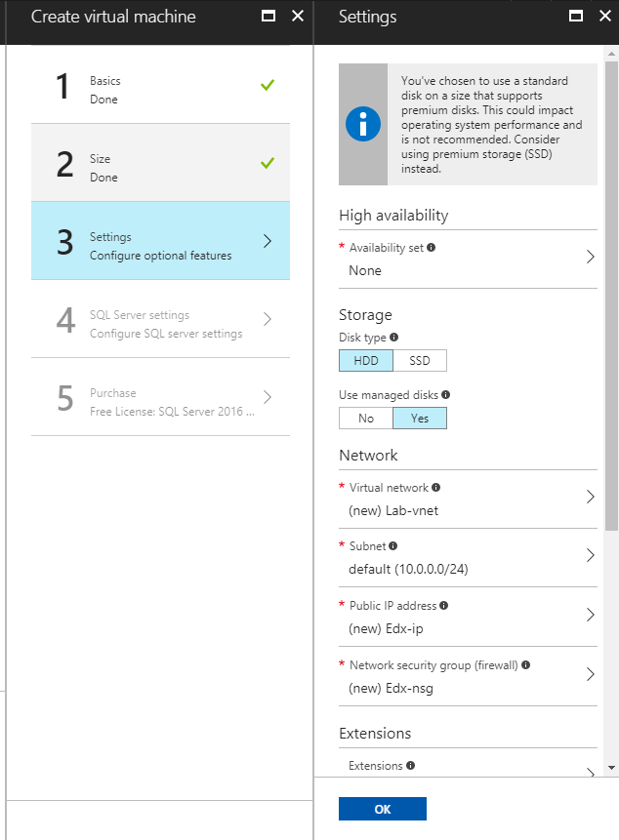Click the info icon next to Public IP address
619x840 pixels.
tap(444, 605)
